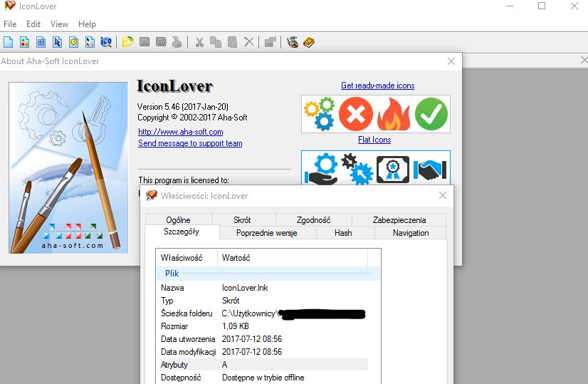Viewport: 588px width, 384px height.
Task: Switch to the Poprzednie wersje tab
Action: point(267,233)
